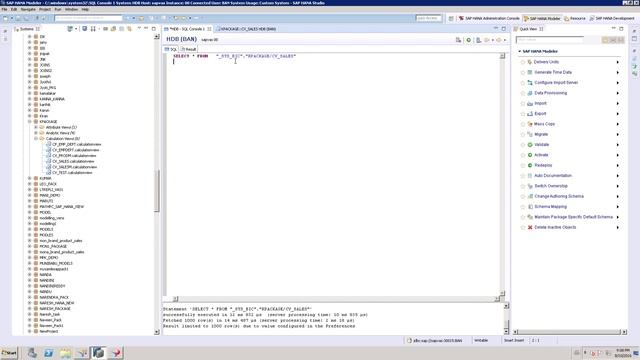Click the Change Authoring Schema icon
The width and height of the screenshot is (640, 360).
tap(530, 196)
